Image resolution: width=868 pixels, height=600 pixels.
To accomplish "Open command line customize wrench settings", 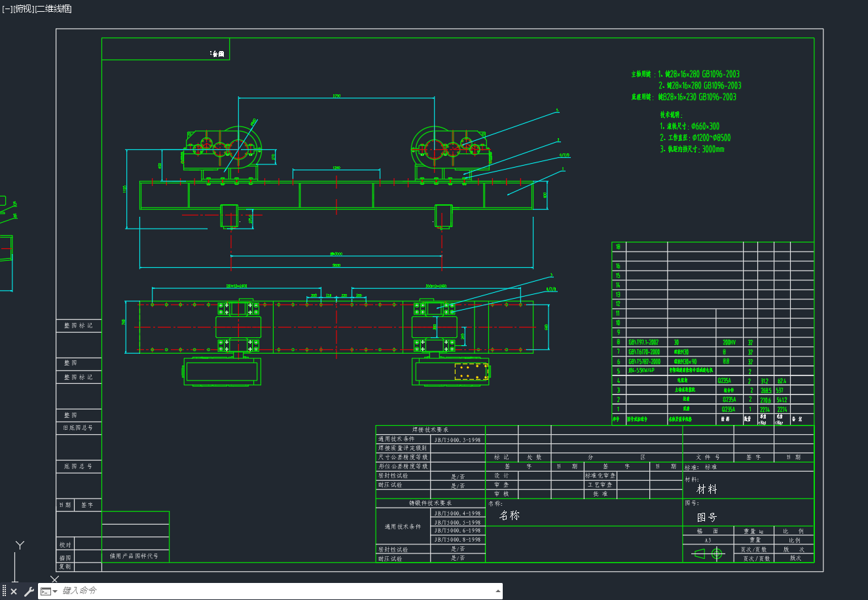I will pyautogui.click(x=29, y=591).
